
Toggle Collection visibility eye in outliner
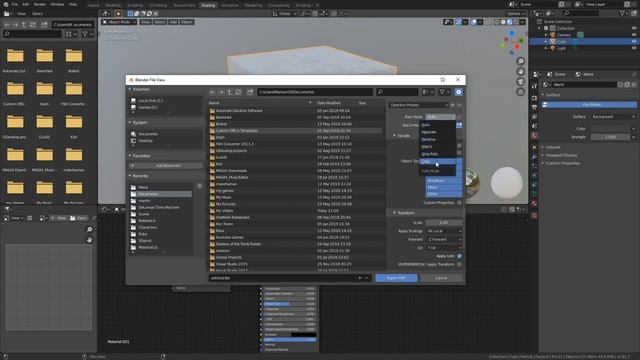coord(634,29)
